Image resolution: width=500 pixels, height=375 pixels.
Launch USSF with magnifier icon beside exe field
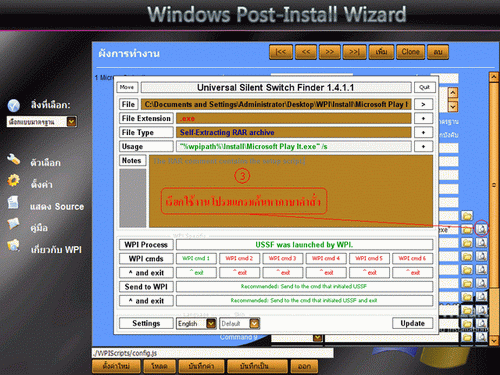pyautogui.click(x=481, y=229)
